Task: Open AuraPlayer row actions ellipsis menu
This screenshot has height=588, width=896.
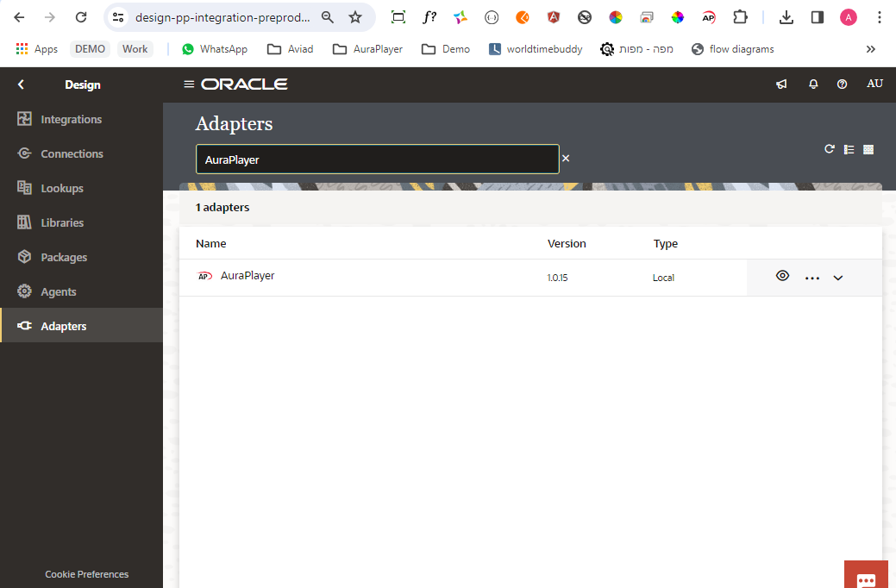Action: pyautogui.click(x=812, y=278)
